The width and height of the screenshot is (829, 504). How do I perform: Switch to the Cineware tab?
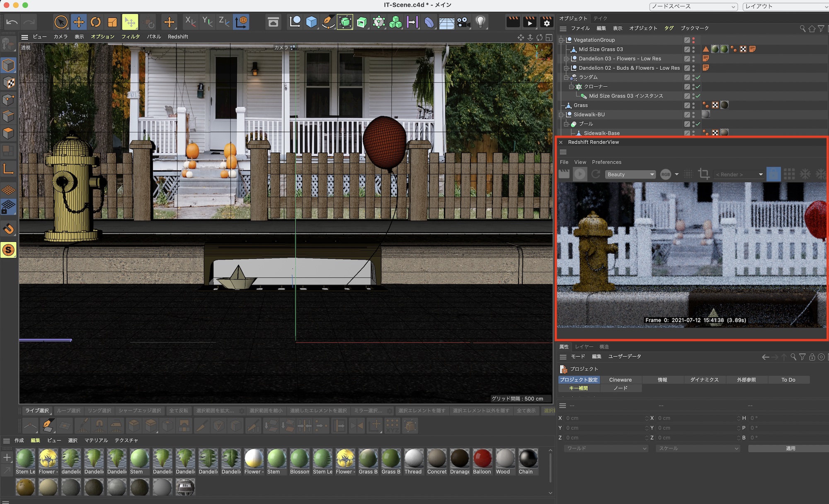click(x=620, y=380)
